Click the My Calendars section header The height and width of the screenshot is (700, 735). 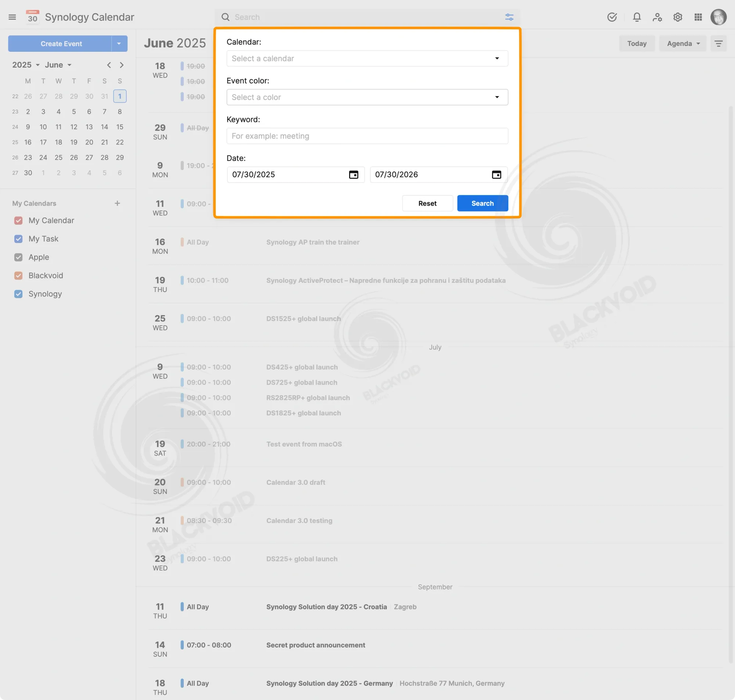pos(34,203)
